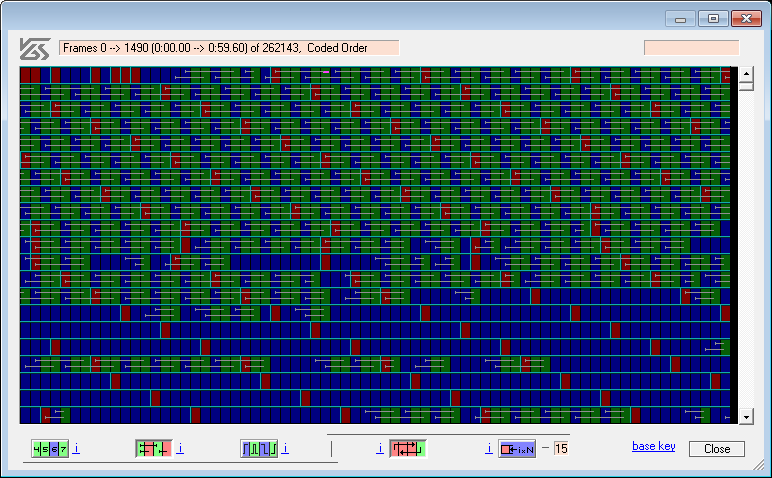
Task: Open info link left of reference-arrows icon
Action: point(380,449)
